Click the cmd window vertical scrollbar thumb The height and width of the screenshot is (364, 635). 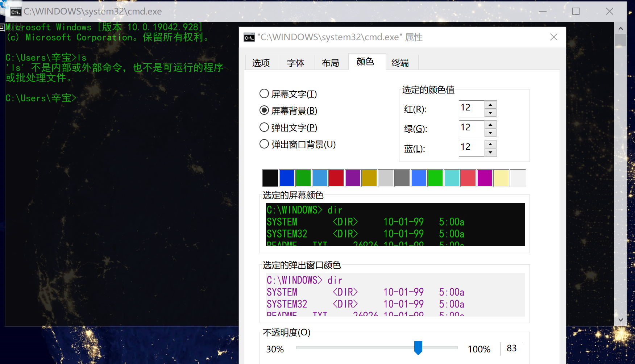[621, 40]
